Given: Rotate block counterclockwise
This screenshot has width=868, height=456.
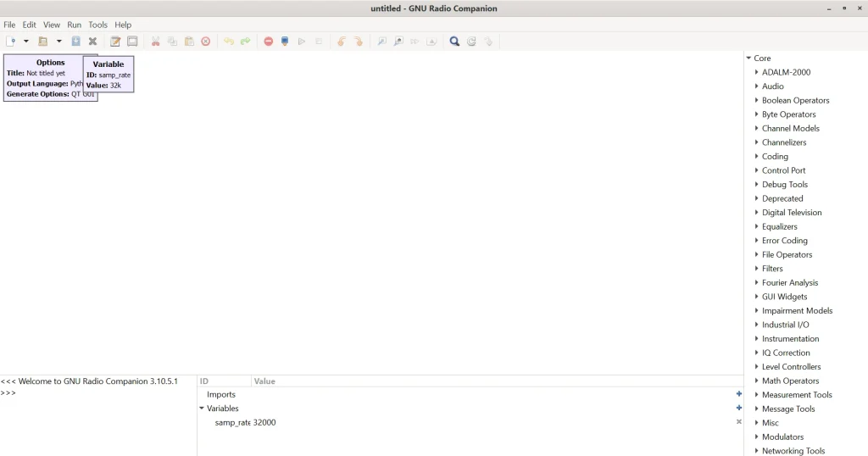Looking at the screenshot, I should coord(342,42).
